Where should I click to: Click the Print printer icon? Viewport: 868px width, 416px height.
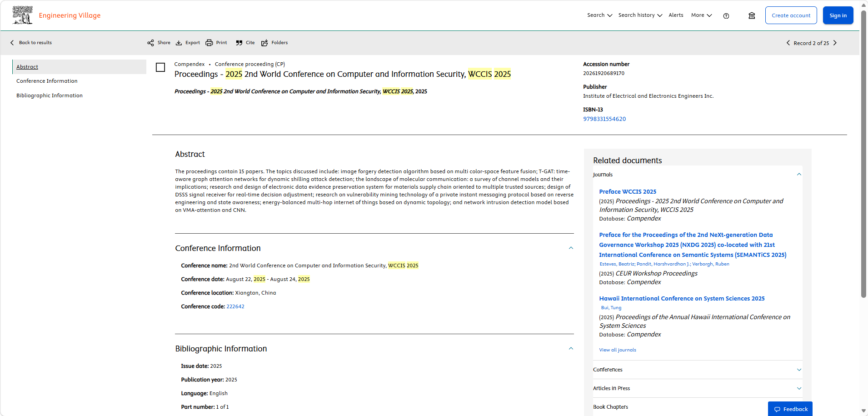pyautogui.click(x=209, y=43)
